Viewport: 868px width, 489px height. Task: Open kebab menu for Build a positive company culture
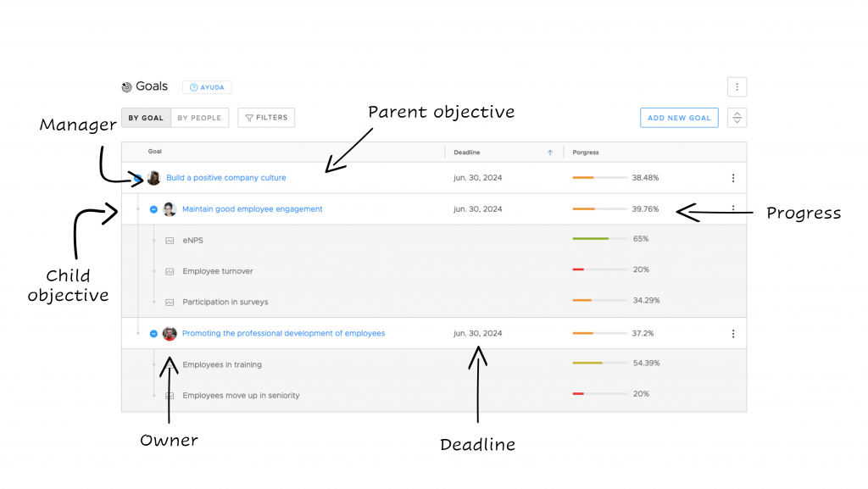(733, 178)
